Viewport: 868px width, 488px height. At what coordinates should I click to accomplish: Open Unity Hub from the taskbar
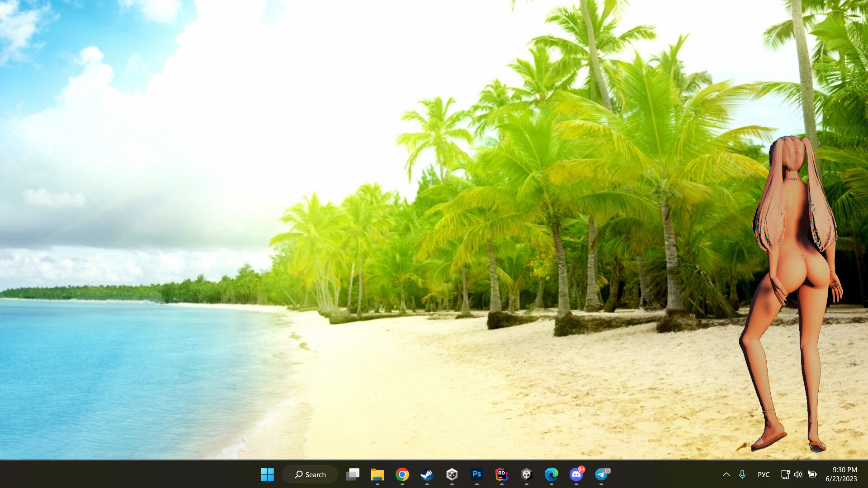[x=452, y=474]
